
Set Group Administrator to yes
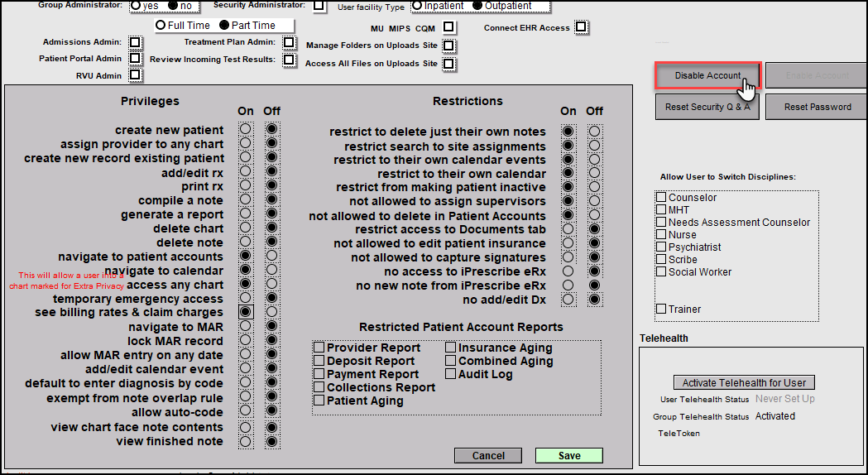point(136,5)
